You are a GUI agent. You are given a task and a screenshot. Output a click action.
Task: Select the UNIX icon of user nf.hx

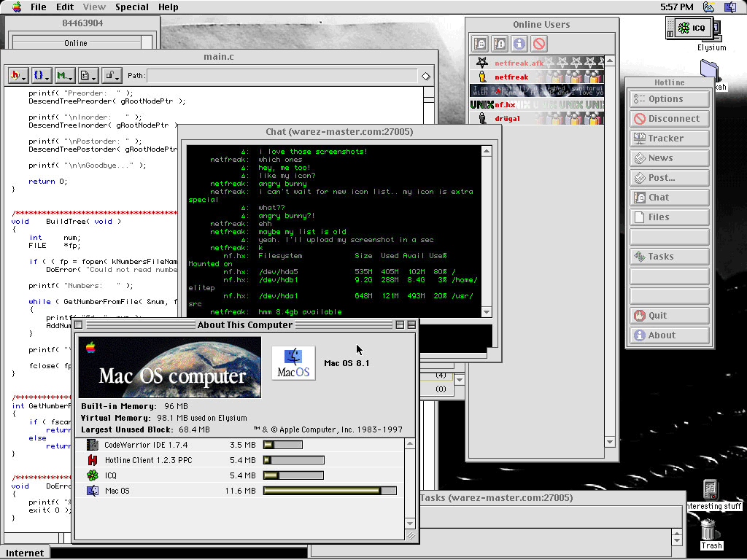(481, 105)
